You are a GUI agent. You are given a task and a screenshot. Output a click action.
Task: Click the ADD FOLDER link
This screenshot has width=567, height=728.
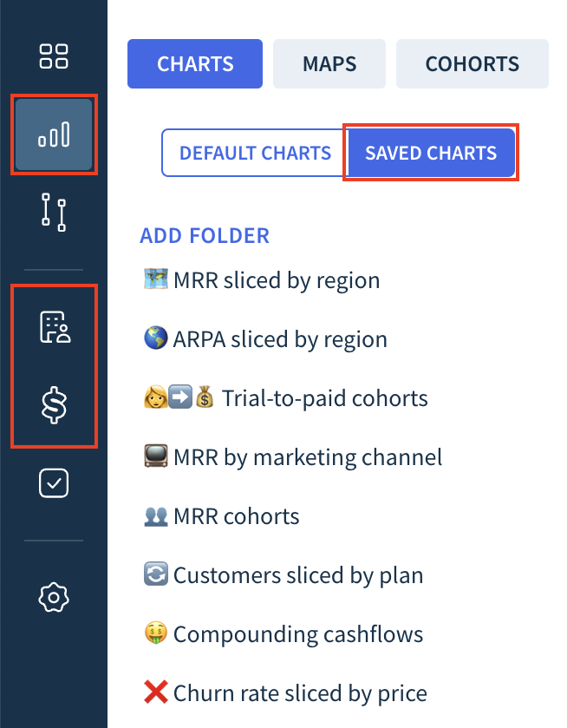point(205,235)
